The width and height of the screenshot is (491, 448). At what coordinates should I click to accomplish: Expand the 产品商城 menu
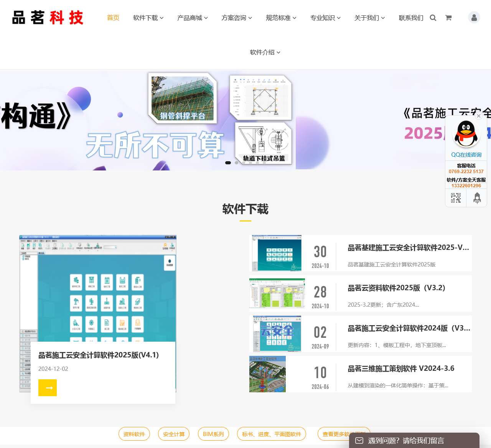(192, 18)
